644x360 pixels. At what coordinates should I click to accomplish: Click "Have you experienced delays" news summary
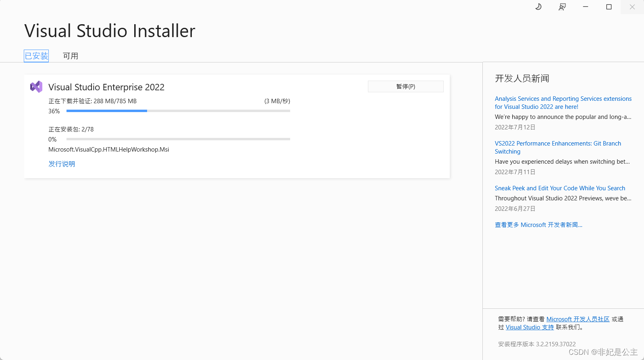click(x=562, y=161)
